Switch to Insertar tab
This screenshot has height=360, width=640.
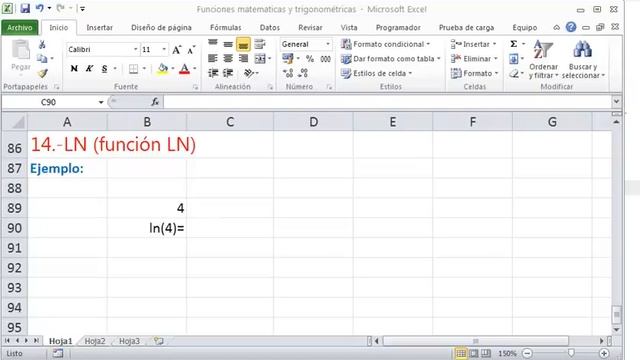click(99, 27)
